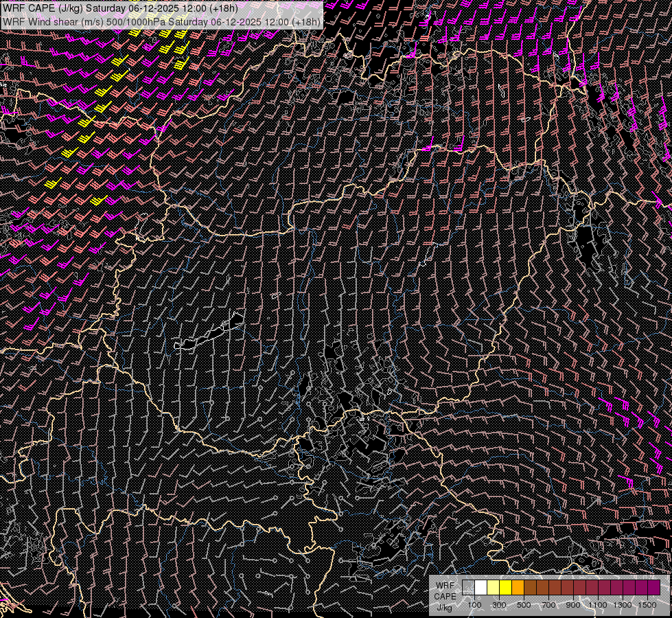Click the J/kg unit text in the legend
Screen dimensions: 672x618
(x=444, y=607)
